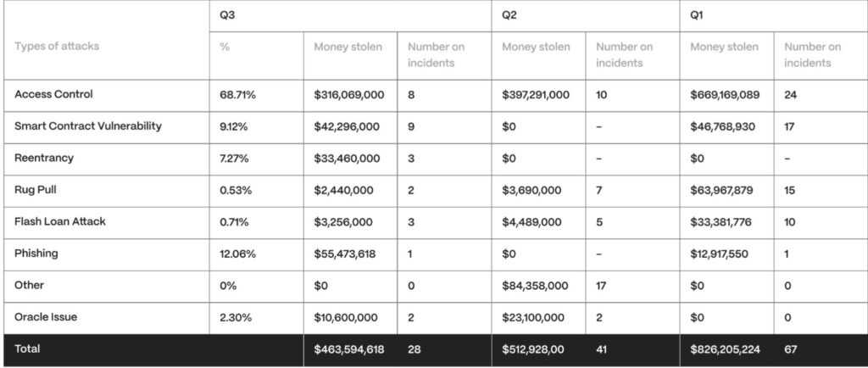
Task: Click the % column header
Action: point(224,47)
